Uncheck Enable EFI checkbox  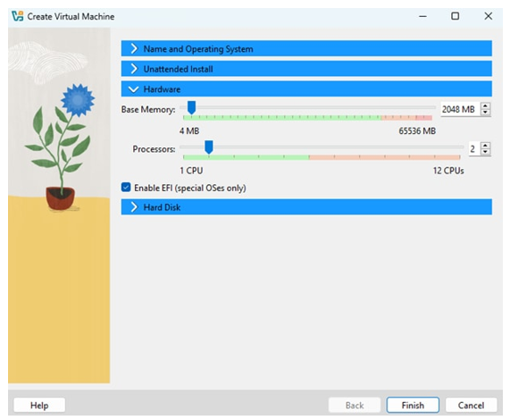point(126,188)
